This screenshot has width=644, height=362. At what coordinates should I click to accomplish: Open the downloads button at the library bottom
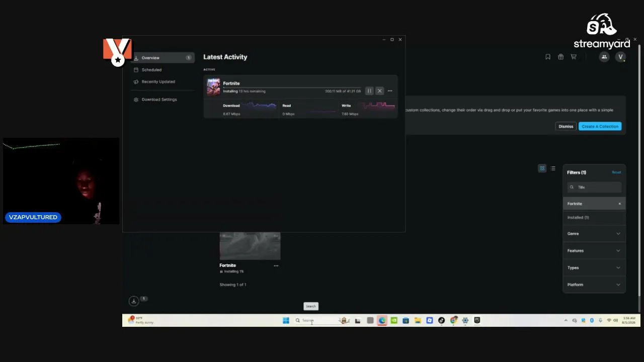(x=134, y=301)
